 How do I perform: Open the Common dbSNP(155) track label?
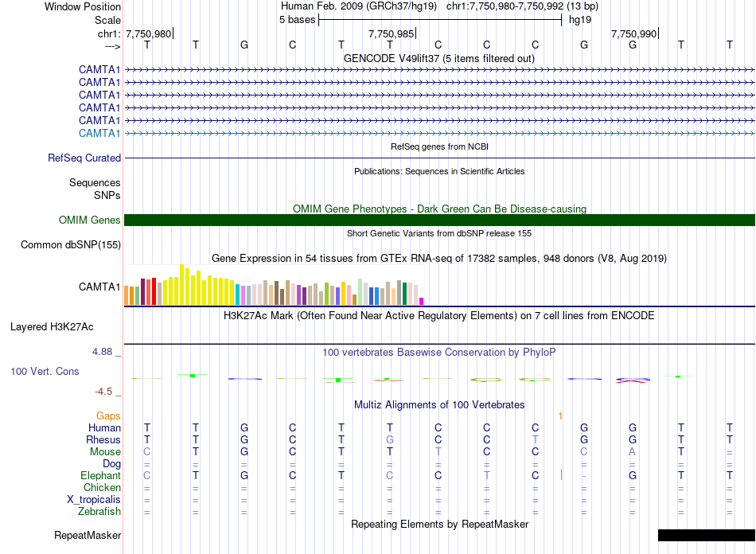70,245
